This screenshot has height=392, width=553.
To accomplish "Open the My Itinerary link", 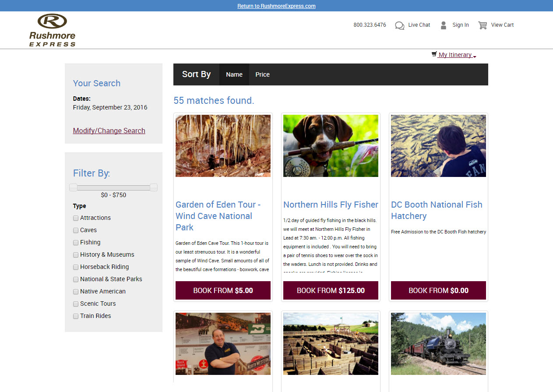I will tap(455, 55).
